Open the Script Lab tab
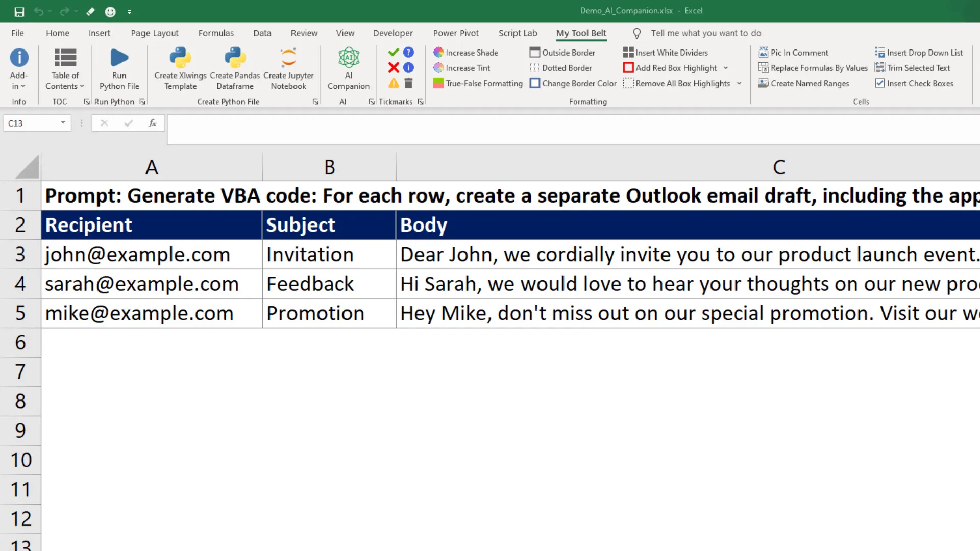The image size is (980, 551). 518,33
